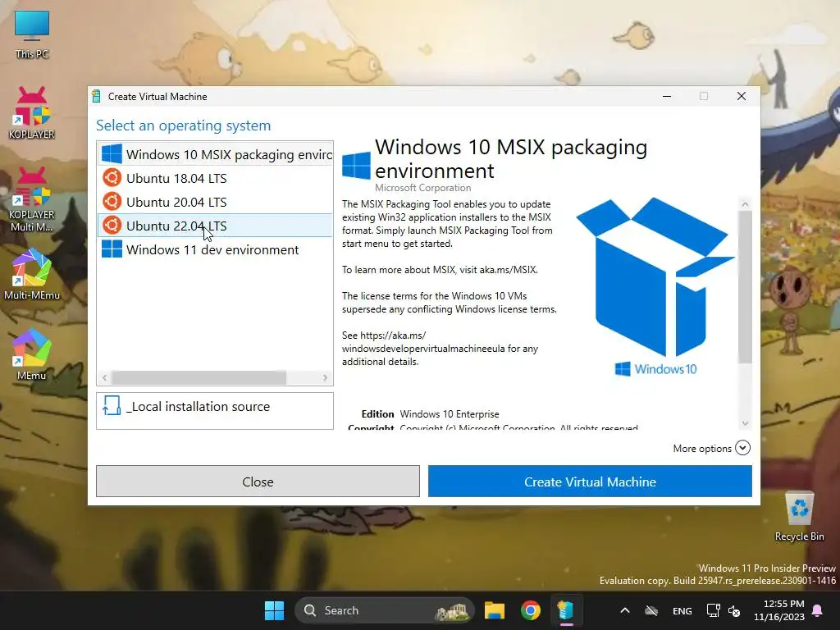840x630 pixels.
Task: Open the network tray icon
Action: 713,610
